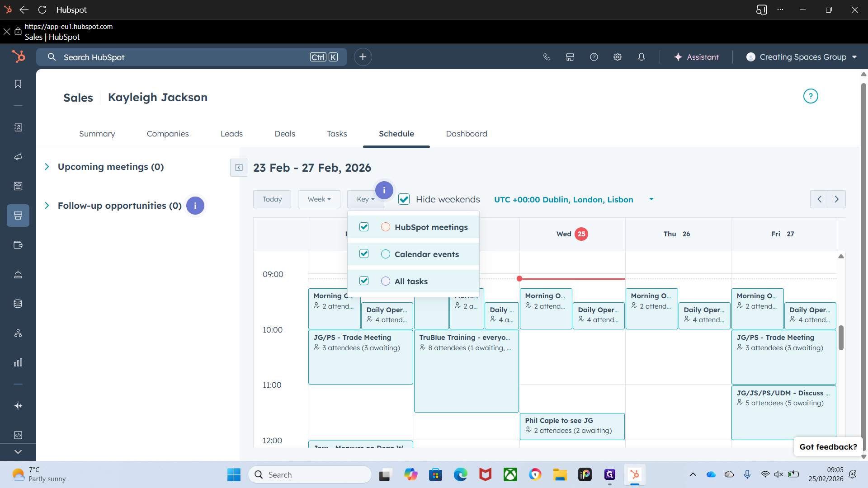Open the Marketing megaphone sidebar icon
868x488 pixels.
[18, 157]
